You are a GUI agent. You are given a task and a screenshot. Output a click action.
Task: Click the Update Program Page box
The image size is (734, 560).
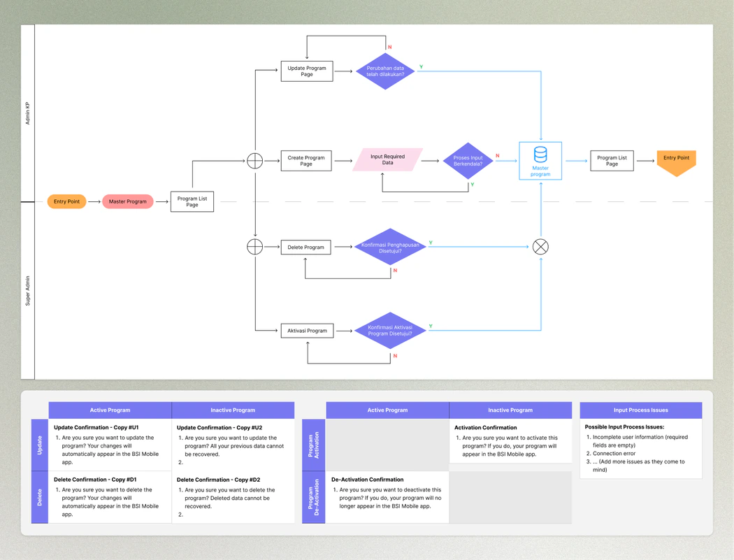[x=307, y=71]
